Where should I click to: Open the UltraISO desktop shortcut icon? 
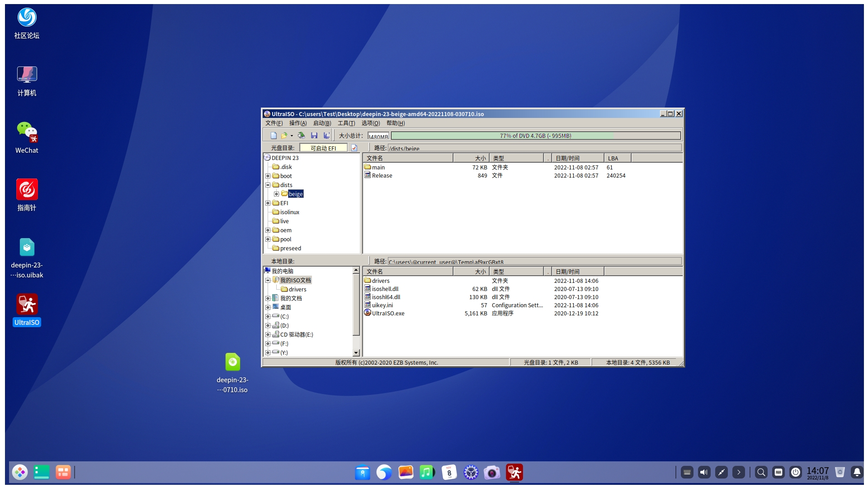coord(27,305)
